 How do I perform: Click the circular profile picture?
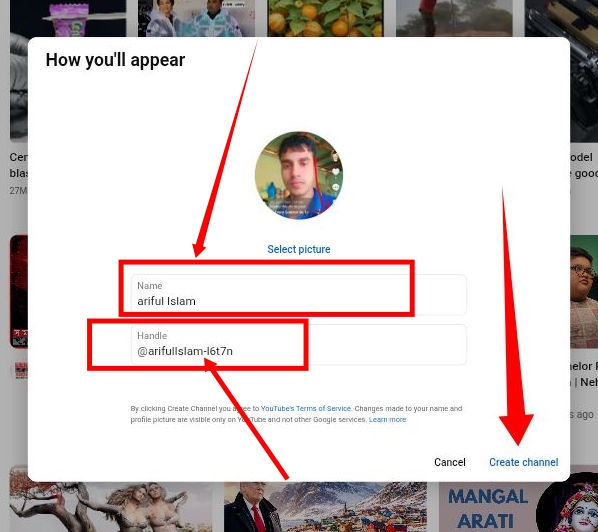coord(299,175)
